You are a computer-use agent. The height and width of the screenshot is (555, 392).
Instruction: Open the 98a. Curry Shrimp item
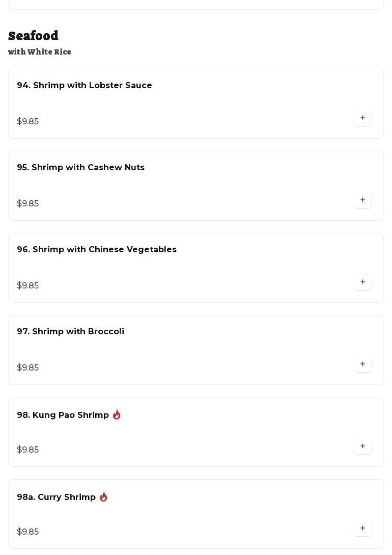point(196,514)
